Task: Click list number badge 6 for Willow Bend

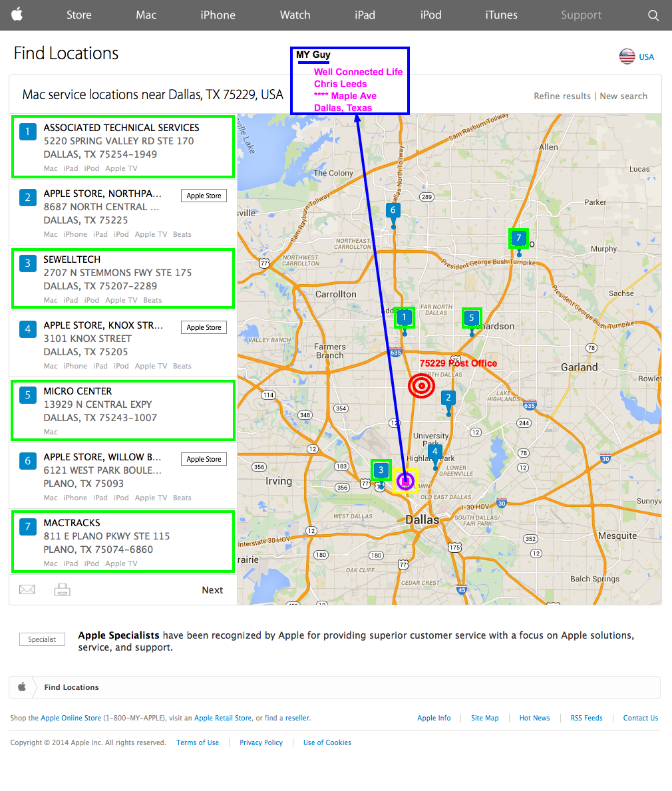Action: point(28,461)
